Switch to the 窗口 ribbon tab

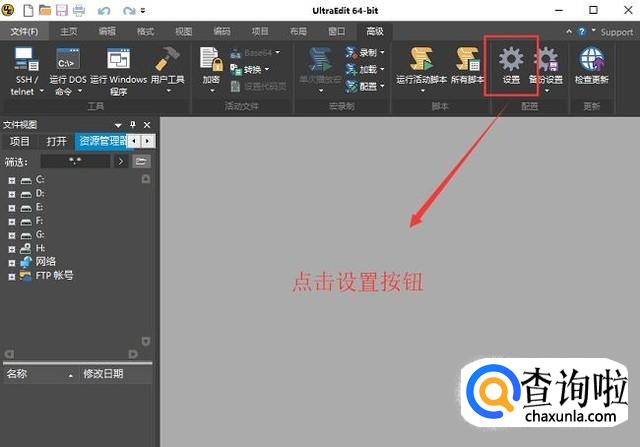[x=336, y=31]
